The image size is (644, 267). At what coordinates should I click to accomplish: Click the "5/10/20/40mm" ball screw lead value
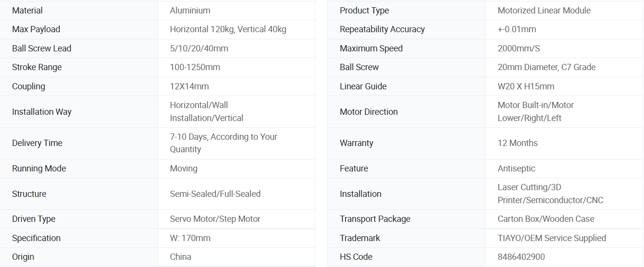(x=199, y=49)
